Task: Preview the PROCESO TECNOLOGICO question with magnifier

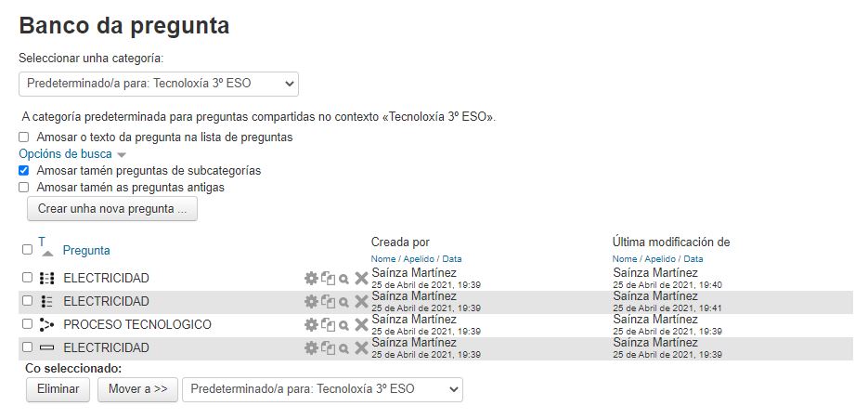Action: (343, 325)
